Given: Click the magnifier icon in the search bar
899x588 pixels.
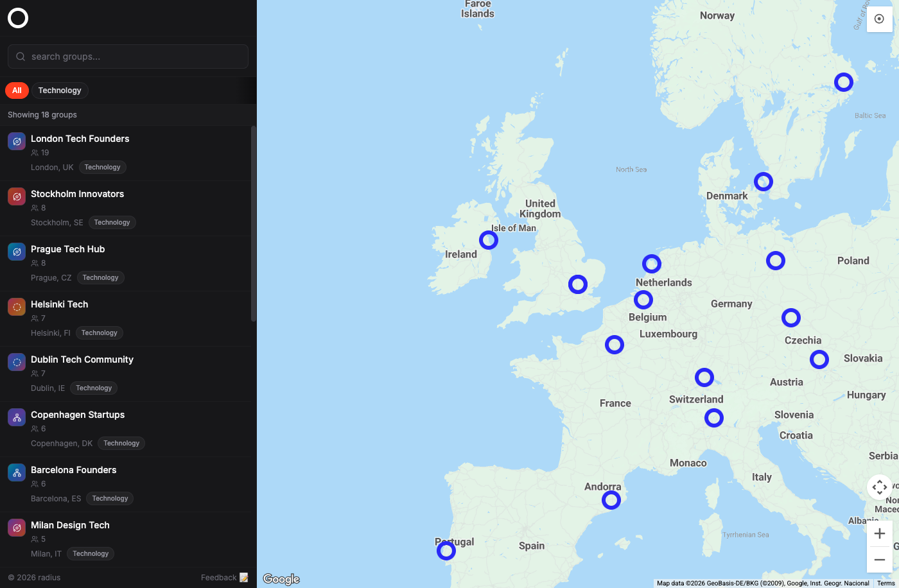Looking at the screenshot, I should (x=21, y=56).
